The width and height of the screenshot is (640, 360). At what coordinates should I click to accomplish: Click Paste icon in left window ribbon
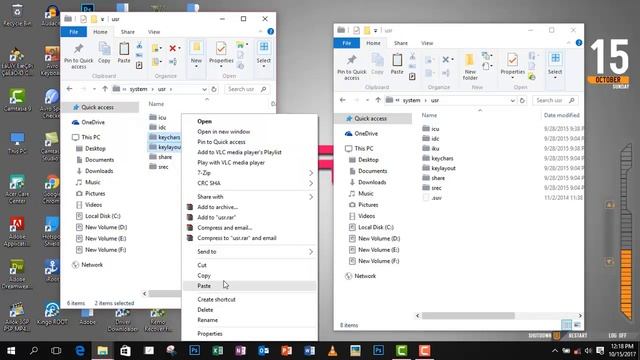pos(124,52)
